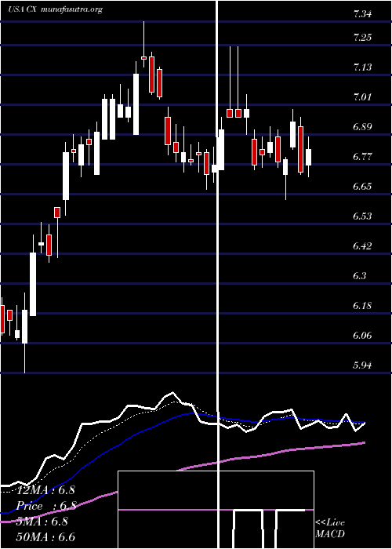The width and height of the screenshot is (392, 549).
Task: Click the '5MA : 6.8' legend entry
Action: click(42, 522)
